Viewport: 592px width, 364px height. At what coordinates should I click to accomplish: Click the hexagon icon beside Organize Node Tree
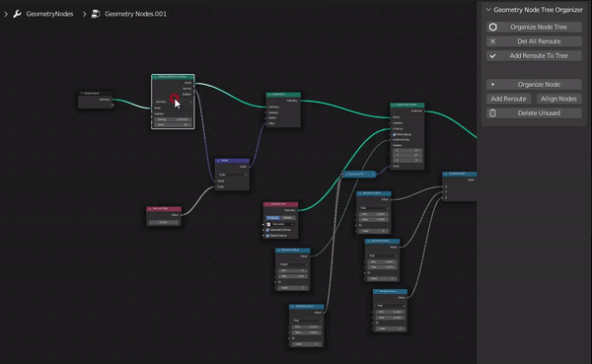coord(492,27)
